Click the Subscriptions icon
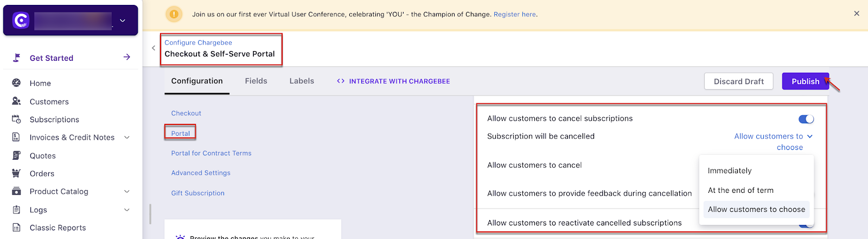The width and height of the screenshot is (868, 239). (16, 119)
